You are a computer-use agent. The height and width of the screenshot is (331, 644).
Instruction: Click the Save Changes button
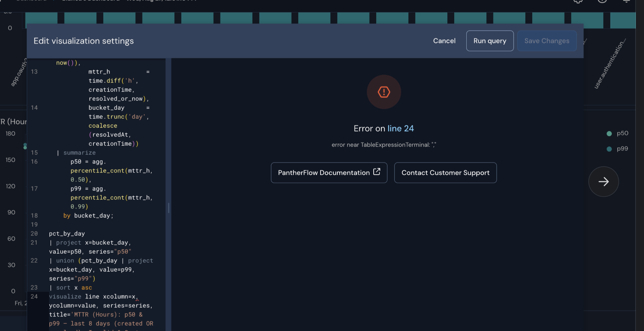pos(547,41)
